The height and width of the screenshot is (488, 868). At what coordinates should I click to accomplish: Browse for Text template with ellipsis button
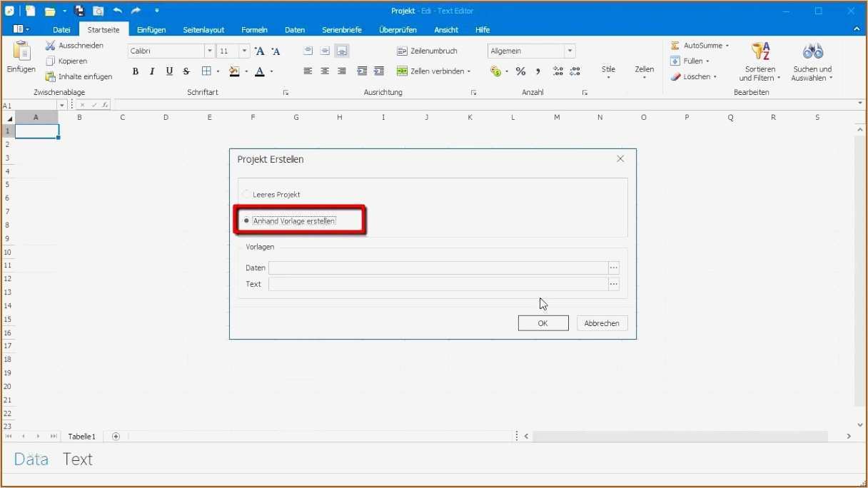click(613, 284)
